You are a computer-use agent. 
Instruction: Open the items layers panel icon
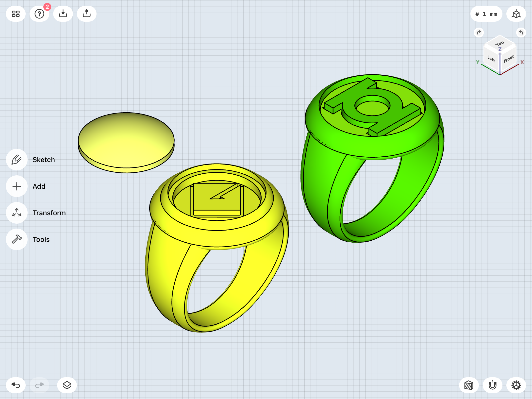67,385
